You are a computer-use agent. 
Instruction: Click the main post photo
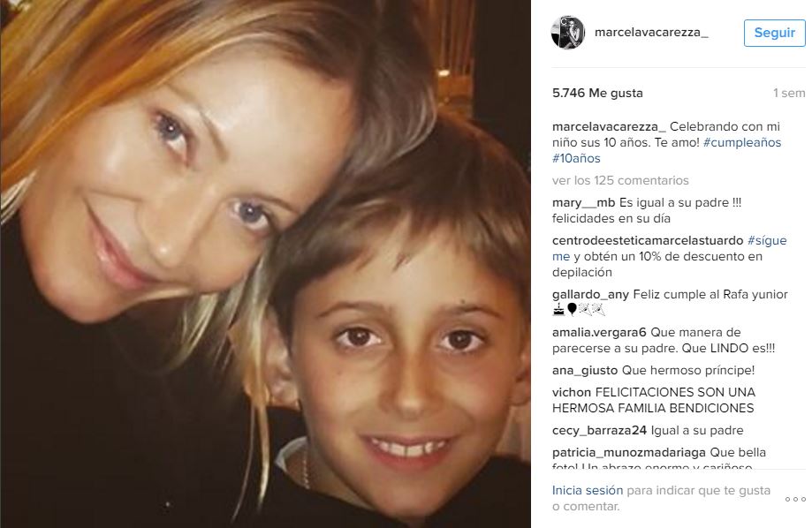pos(265,264)
